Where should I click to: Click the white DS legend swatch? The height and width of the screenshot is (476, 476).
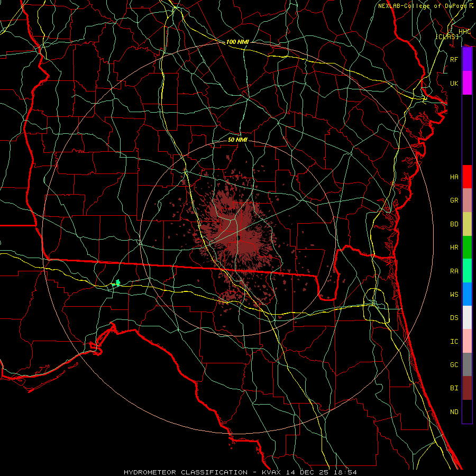pyautogui.click(x=467, y=317)
